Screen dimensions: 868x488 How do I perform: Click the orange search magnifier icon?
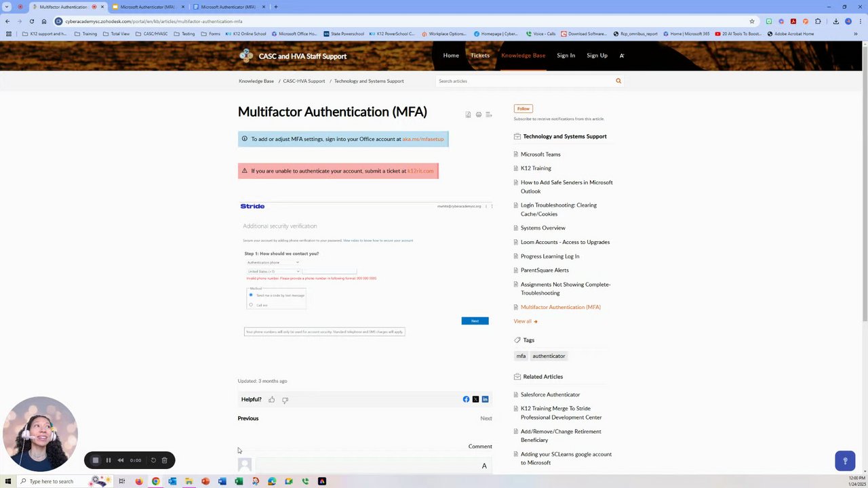[618, 81]
